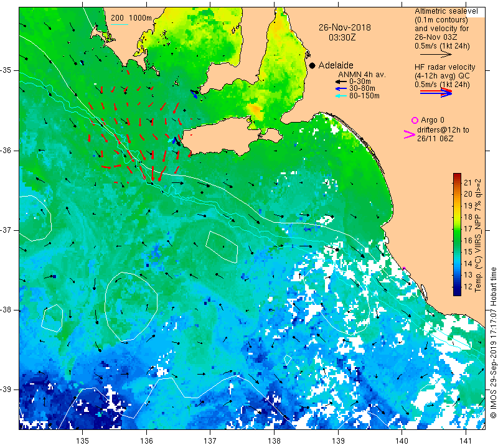Click the "80-150m" depth label

click(364, 96)
